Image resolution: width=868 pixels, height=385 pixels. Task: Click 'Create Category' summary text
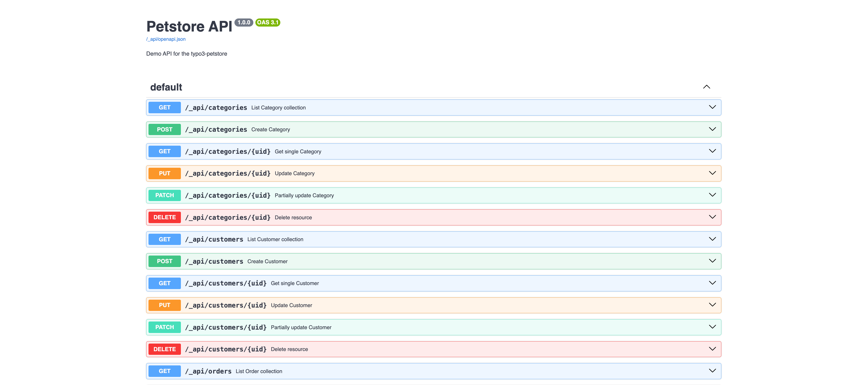pyautogui.click(x=271, y=129)
